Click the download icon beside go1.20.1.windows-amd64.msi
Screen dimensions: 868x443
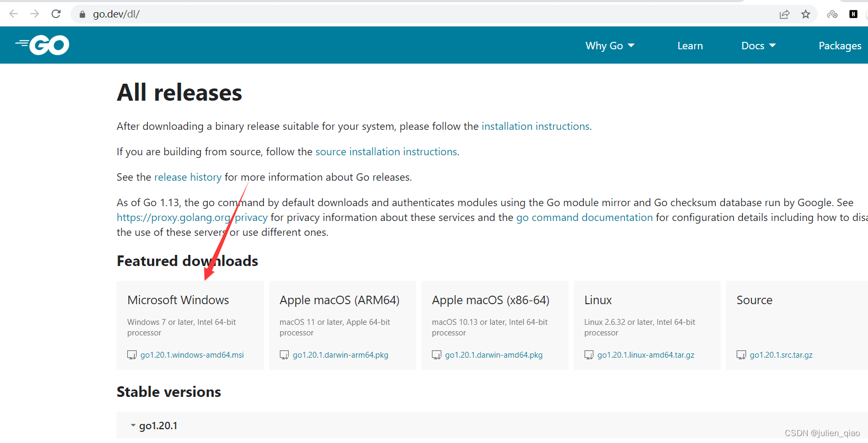(132, 355)
